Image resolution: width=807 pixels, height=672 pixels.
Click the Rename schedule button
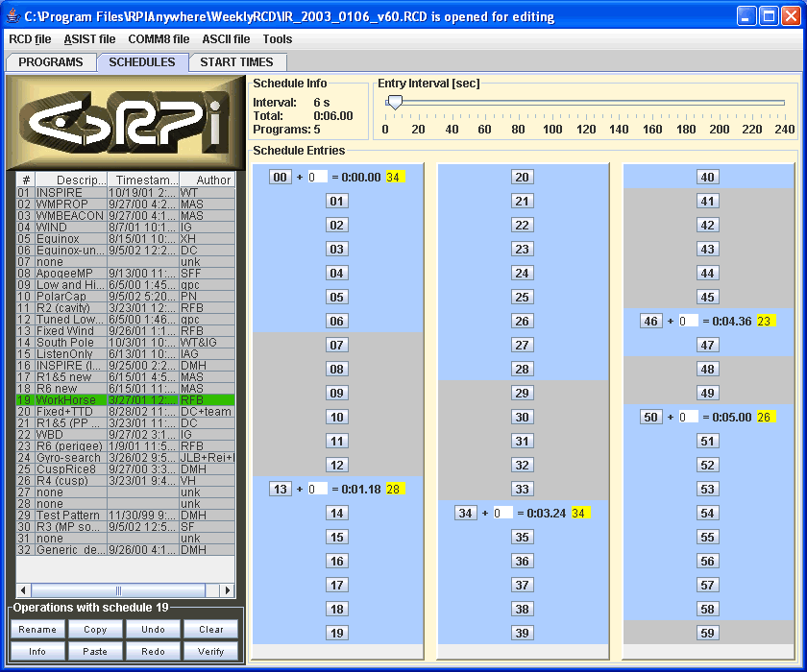coord(37,630)
